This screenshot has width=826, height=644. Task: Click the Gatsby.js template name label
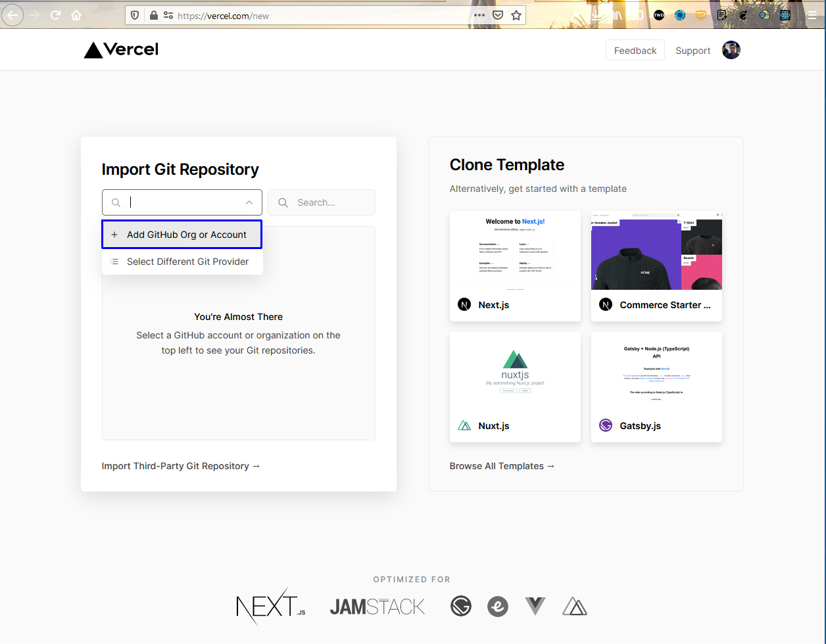[x=641, y=426]
